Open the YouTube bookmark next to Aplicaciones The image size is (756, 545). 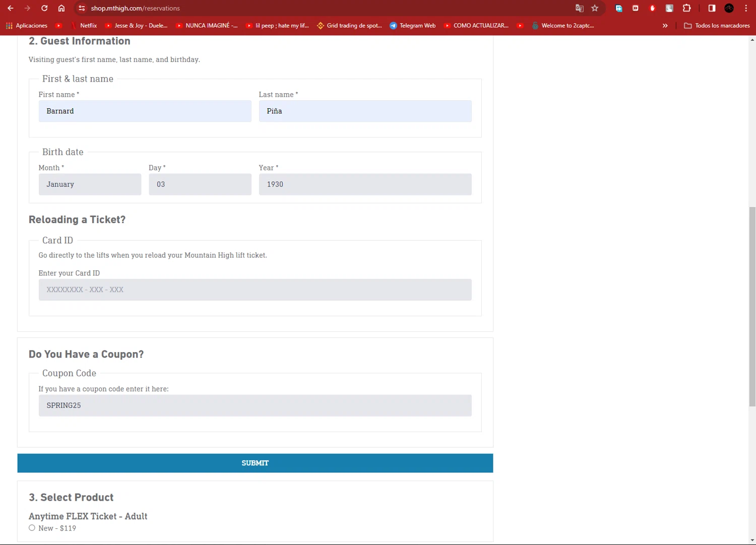tap(59, 26)
